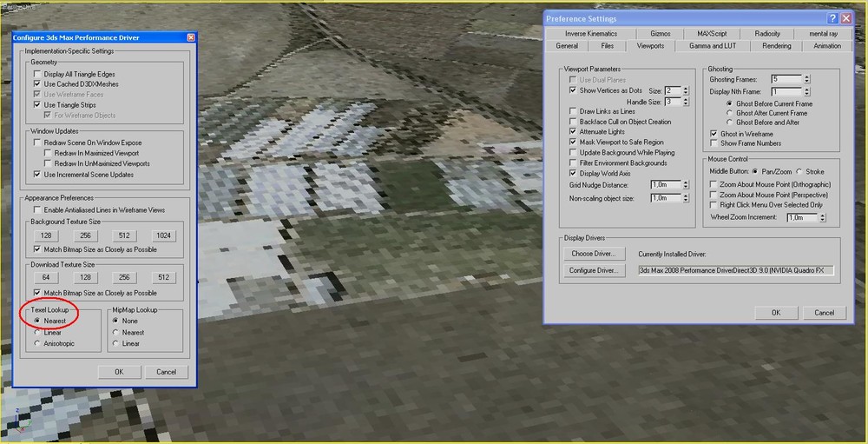868x444 pixels.
Task: Open help in Preference Settings title bar
Action: pos(833,18)
